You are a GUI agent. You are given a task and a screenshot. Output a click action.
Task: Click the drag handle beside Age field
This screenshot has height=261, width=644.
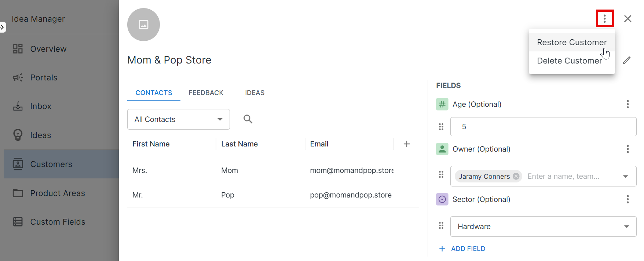click(441, 127)
